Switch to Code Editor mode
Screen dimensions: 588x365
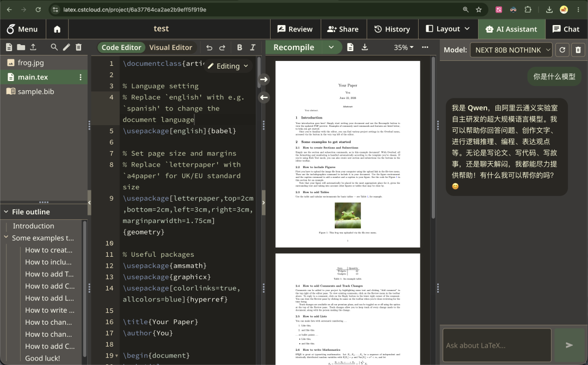(121, 47)
